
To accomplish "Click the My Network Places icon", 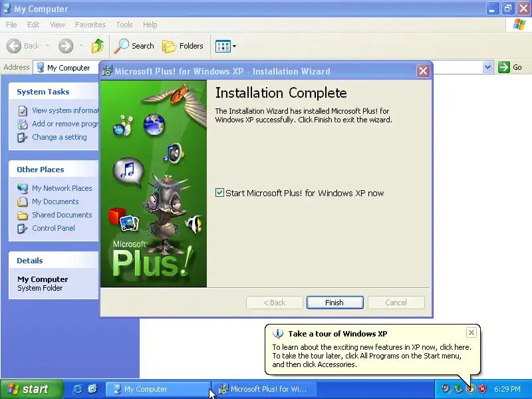I will tap(23, 188).
